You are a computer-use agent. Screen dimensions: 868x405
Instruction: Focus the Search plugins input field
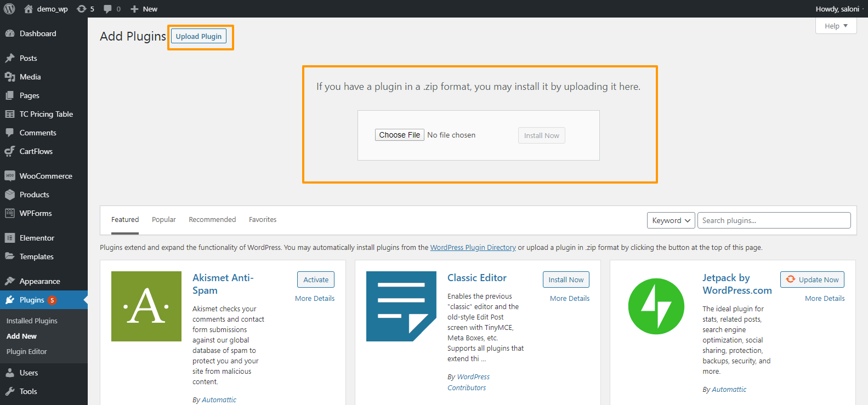774,220
